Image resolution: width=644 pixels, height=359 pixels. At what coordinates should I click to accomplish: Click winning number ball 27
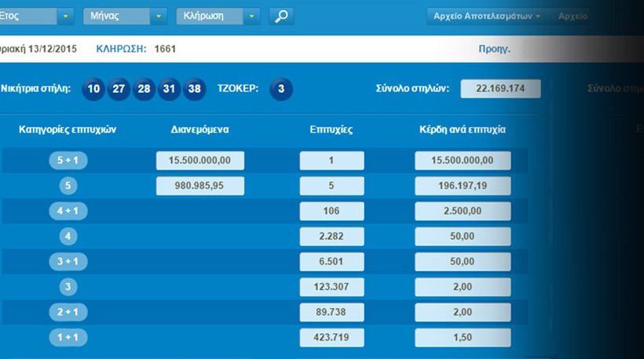(x=119, y=89)
